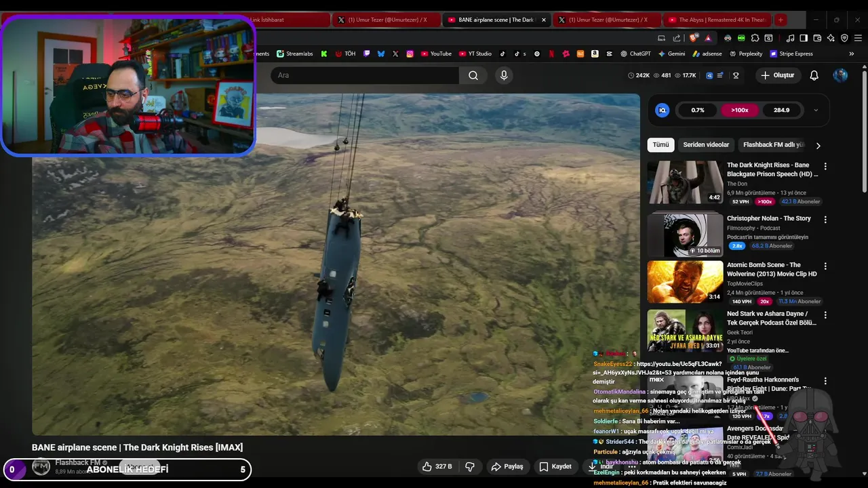This screenshot has height=488, width=868.
Task: Click the Paylaş share button
Action: 507,466
